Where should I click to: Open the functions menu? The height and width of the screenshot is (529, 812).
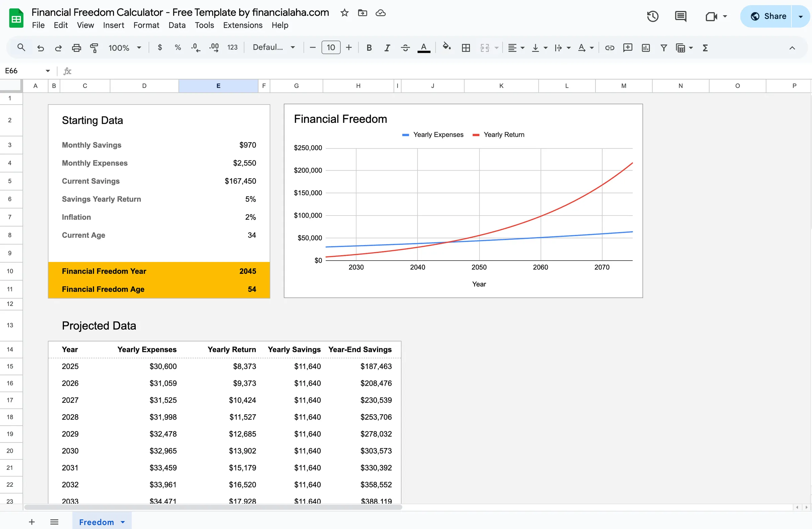click(x=705, y=47)
